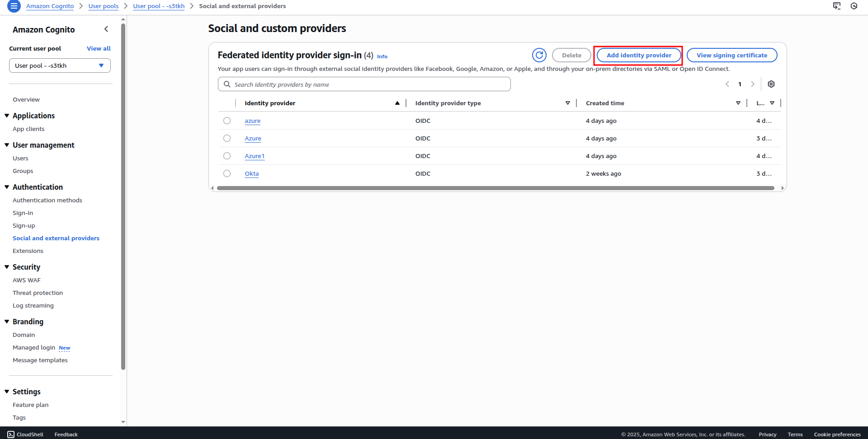Go to Amazon Cognito breadcrumb
The width and height of the screenshot is (868, 439).
coord(50,6)
